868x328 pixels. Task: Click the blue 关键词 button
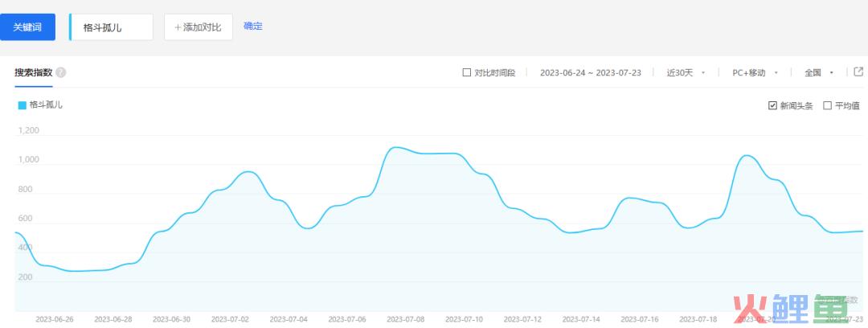(27, 27)
